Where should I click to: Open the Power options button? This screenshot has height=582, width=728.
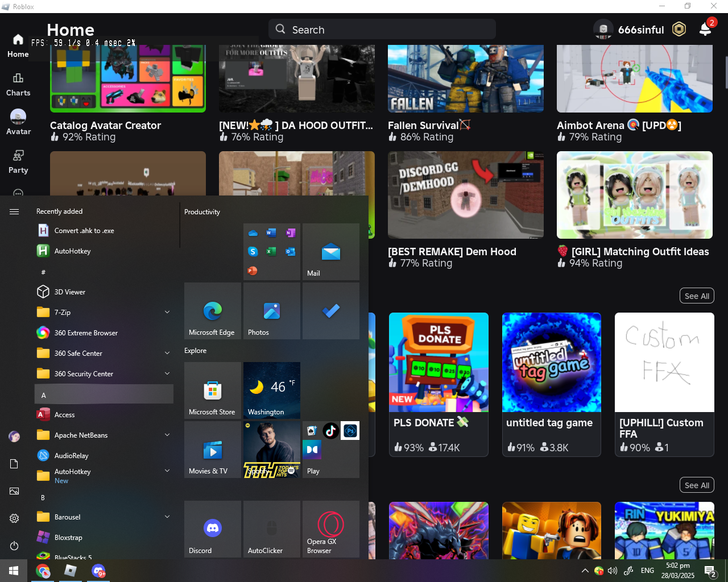pos(14,546)
